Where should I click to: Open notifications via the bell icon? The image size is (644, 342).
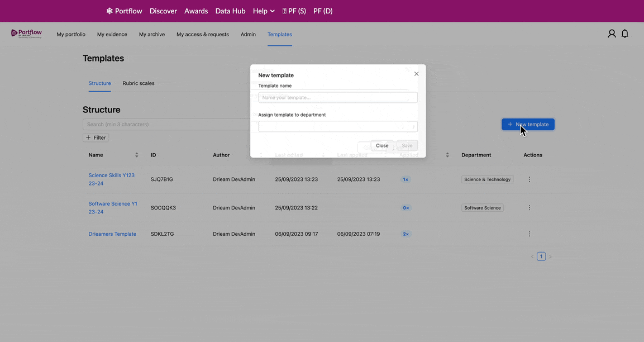point(624,34)
